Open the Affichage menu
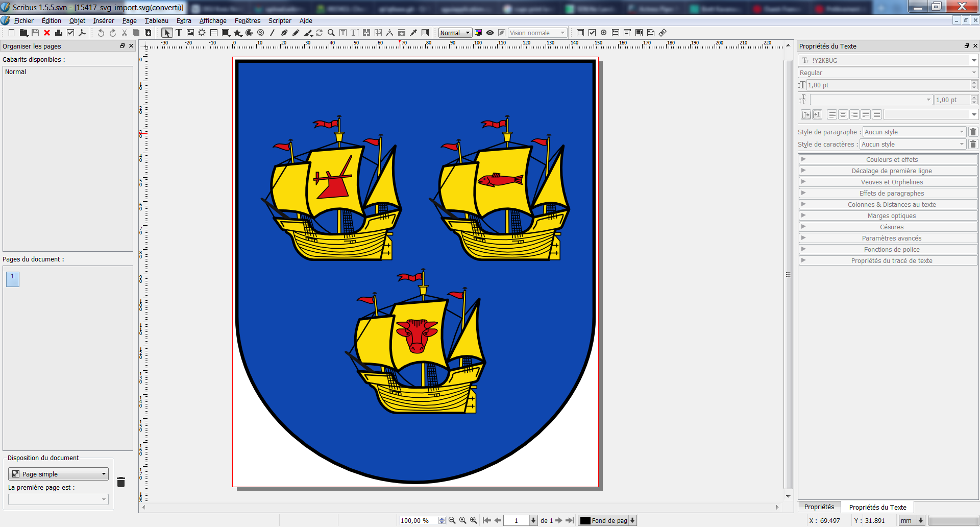 tap(213, 20)
